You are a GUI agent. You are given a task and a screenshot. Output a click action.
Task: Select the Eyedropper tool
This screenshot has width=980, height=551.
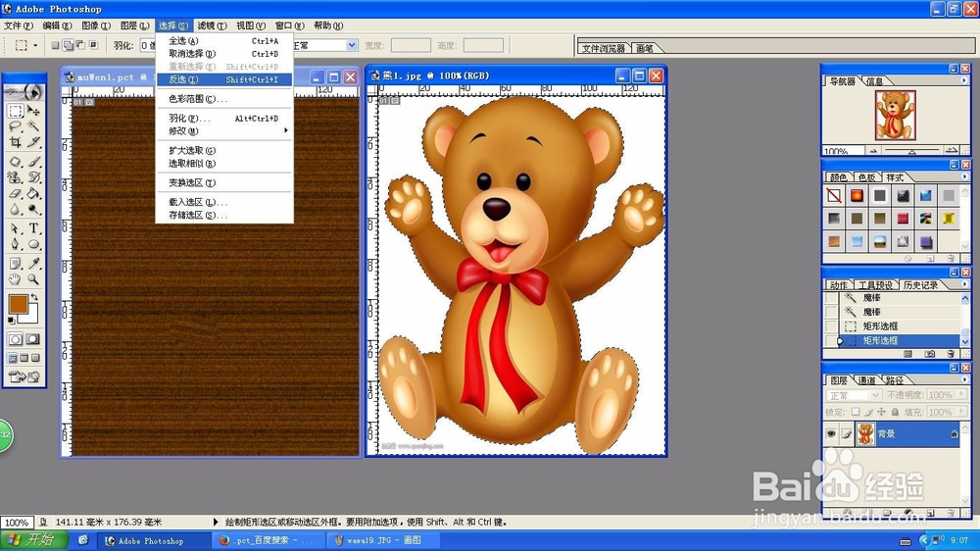click(x=33, y=264)
